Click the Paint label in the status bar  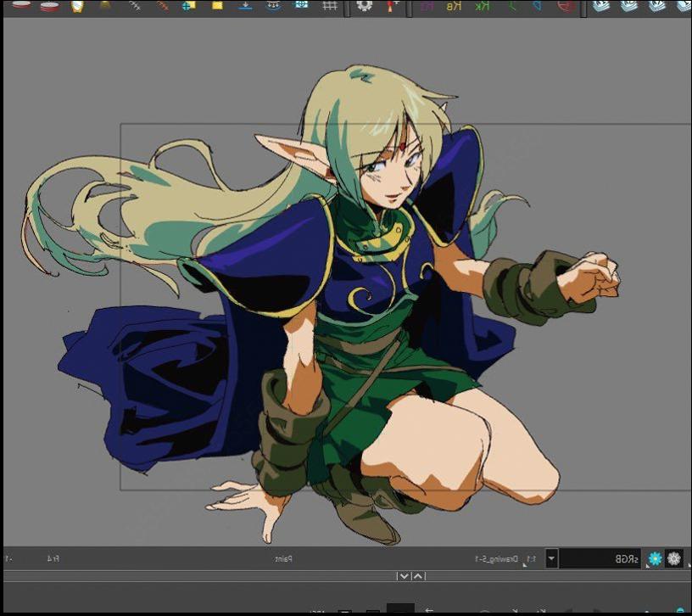pyautogui.click(x=283, y=559)
